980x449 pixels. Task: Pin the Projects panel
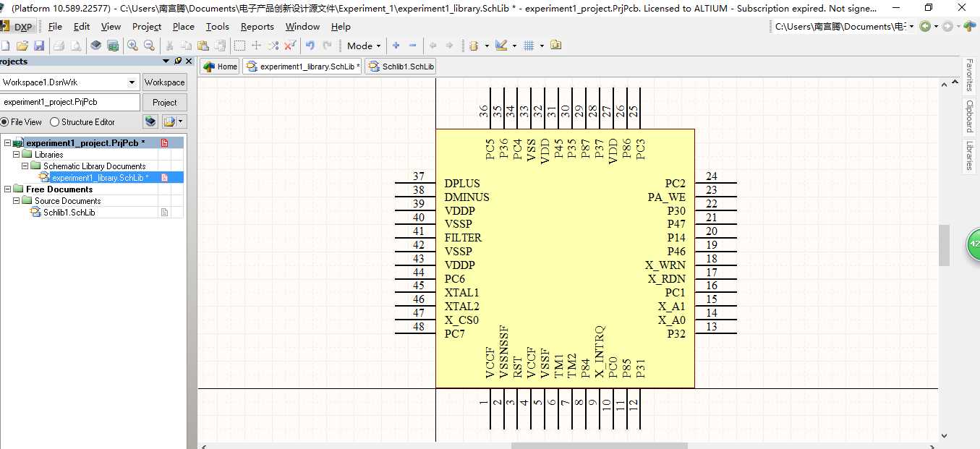click(x=178, y=61)
